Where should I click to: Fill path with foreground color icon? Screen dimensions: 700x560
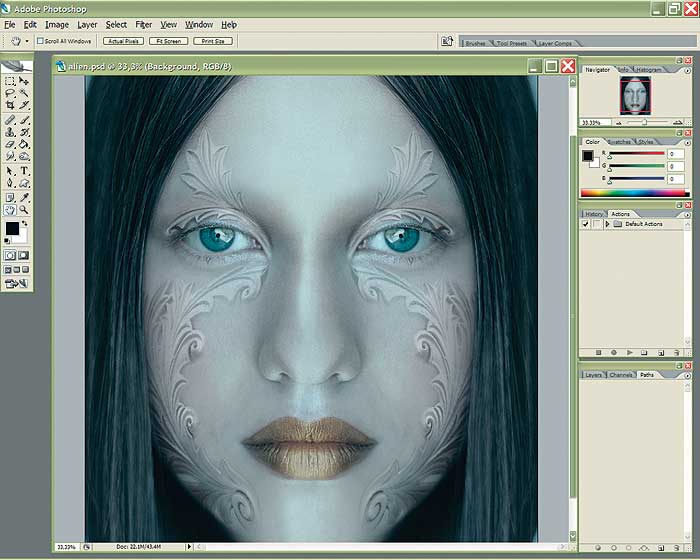598,547
